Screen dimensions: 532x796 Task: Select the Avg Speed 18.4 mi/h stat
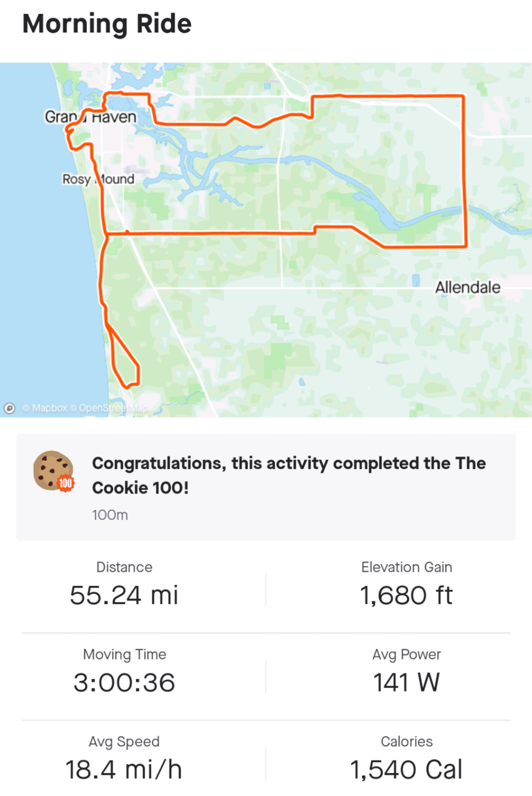coord(124,758)
